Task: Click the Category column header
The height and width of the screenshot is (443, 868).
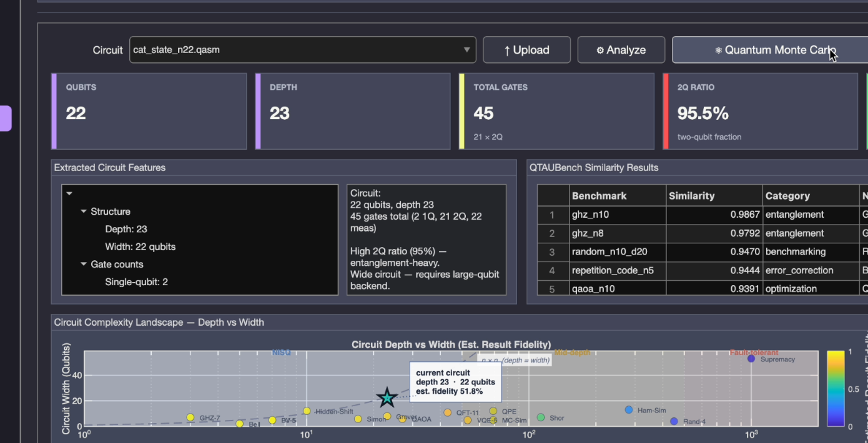Action: pyautogui.click(x=811, y=195)
